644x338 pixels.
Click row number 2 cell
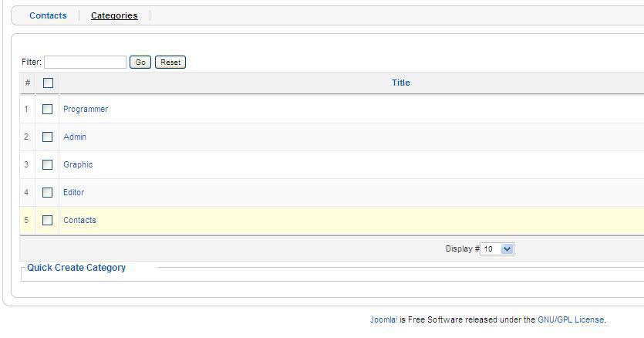click(26, 137)
